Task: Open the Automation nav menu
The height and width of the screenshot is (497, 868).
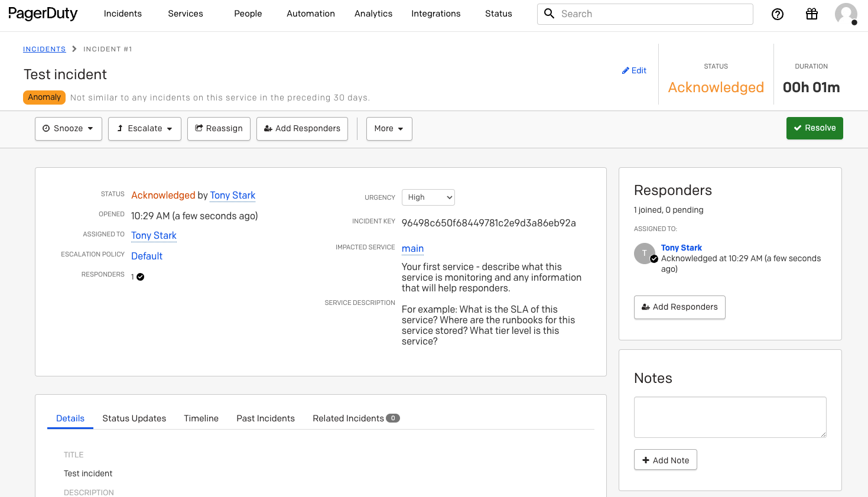Action: click(x=311, y=14)
